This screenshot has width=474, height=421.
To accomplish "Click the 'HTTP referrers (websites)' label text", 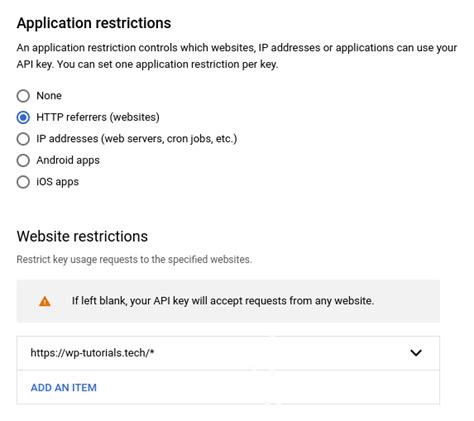I will (98, 117).
